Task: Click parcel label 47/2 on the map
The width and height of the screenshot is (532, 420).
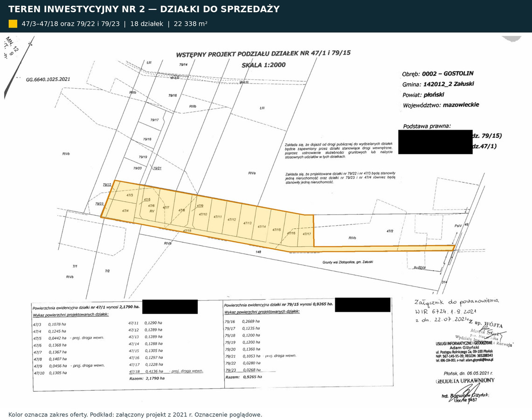Action: click(x=390, y=231)
